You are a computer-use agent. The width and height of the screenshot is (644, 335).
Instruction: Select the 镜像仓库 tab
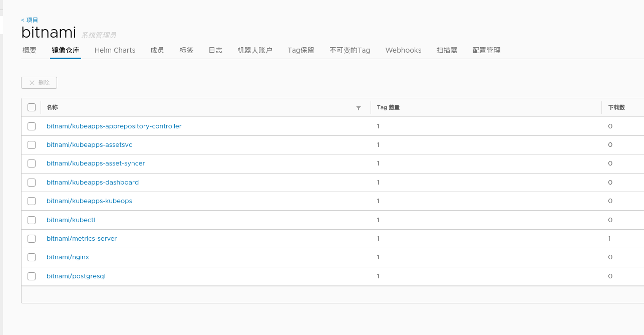66,50
